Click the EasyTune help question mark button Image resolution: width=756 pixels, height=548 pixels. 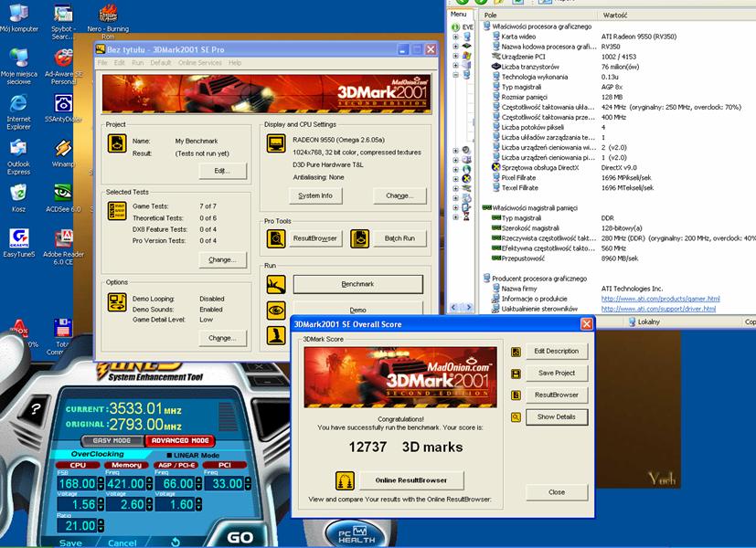(36, 409)
